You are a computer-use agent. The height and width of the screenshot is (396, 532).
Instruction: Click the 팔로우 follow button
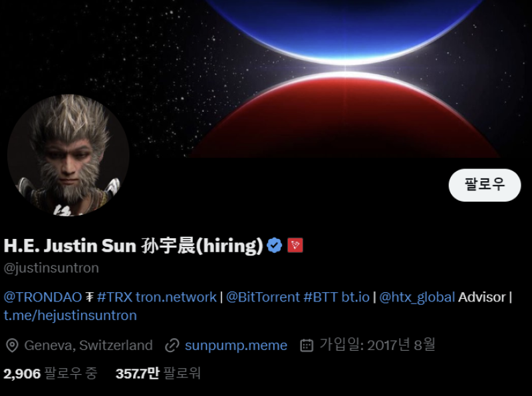485,185
